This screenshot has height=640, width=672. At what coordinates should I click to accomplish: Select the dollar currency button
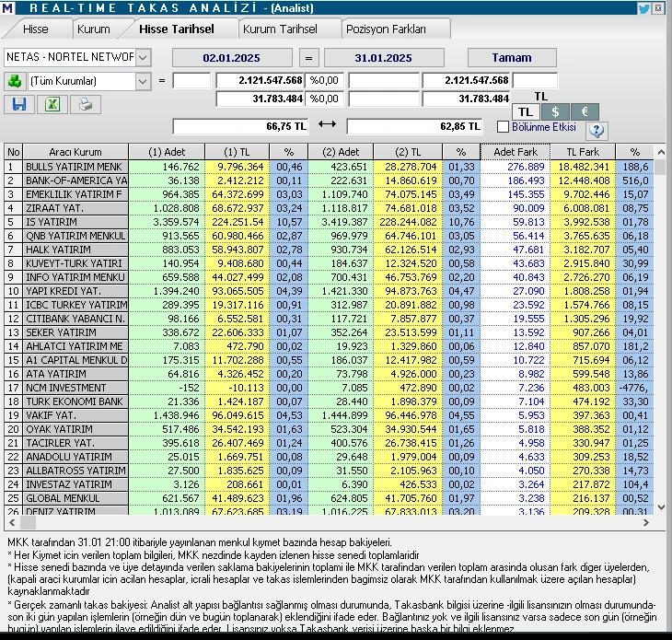coord(555,112)
